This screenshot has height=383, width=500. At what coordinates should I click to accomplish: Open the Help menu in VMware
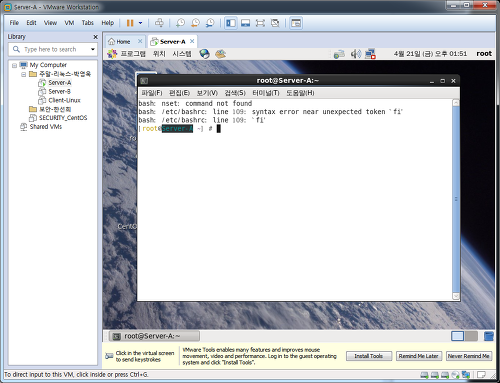(x=108, y=23)
